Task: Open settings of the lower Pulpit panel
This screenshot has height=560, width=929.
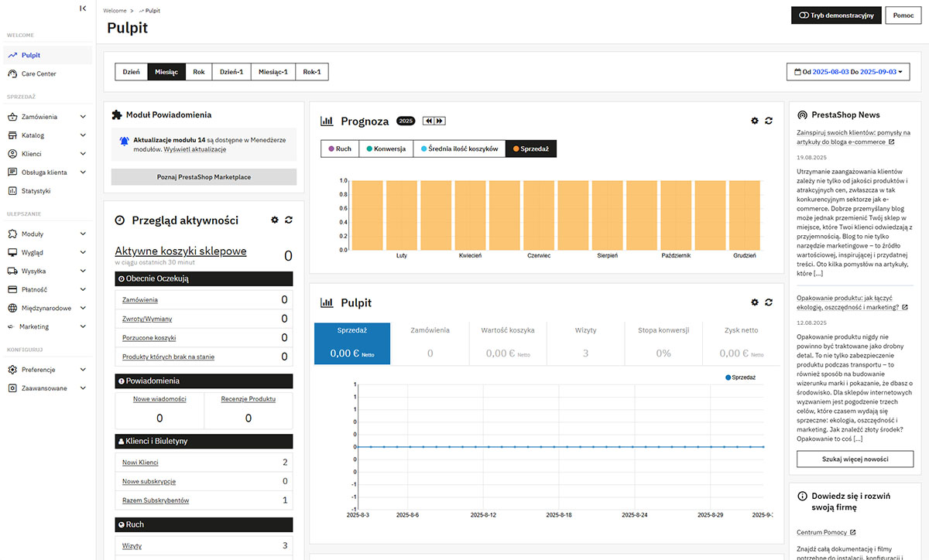Action: [x=755, y=302]
